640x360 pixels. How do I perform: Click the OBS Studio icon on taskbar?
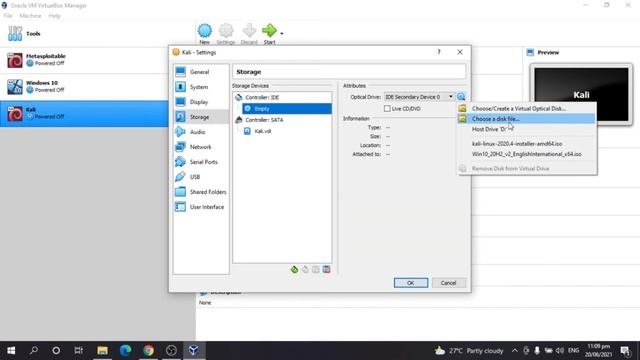point(171,350)
